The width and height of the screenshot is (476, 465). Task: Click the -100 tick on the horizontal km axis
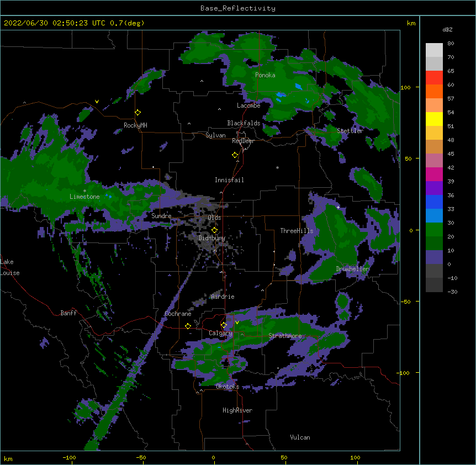[69, 457]
